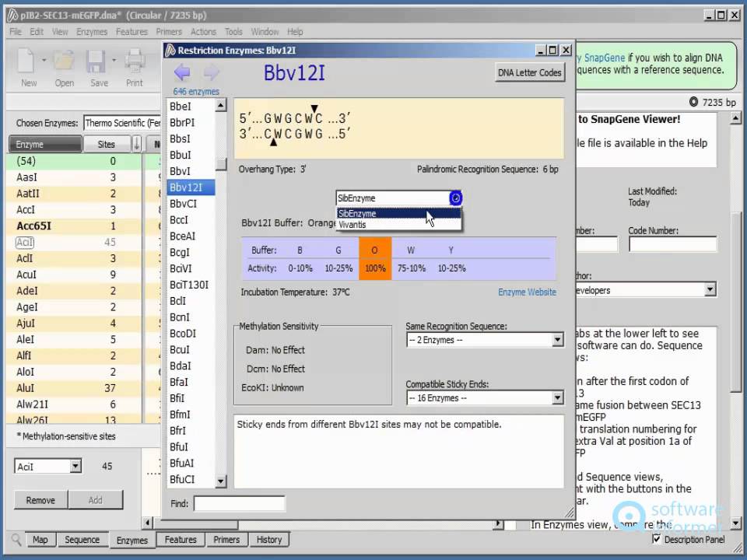The width and height of the screenshot is (747, 560).
Task: Expand the author dropdown showing 'evelopers'
Action: pos(710,289)
